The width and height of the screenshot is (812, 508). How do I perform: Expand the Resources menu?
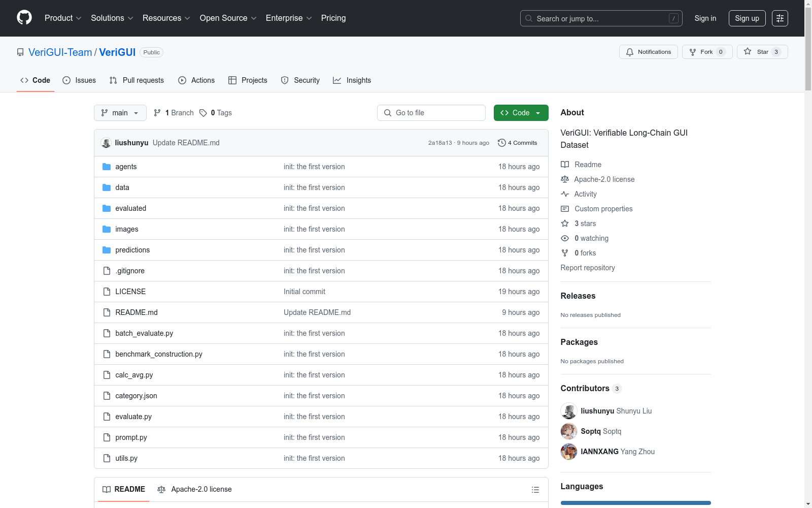coord(166,18)
